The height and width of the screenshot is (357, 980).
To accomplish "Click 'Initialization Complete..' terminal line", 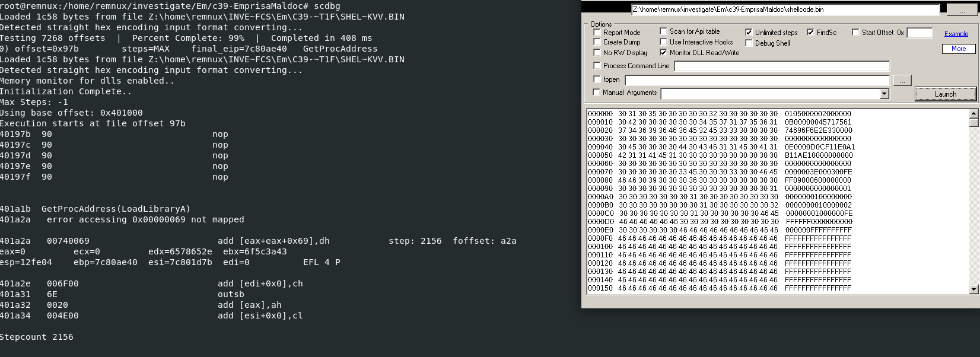I will tap(66, 91).
